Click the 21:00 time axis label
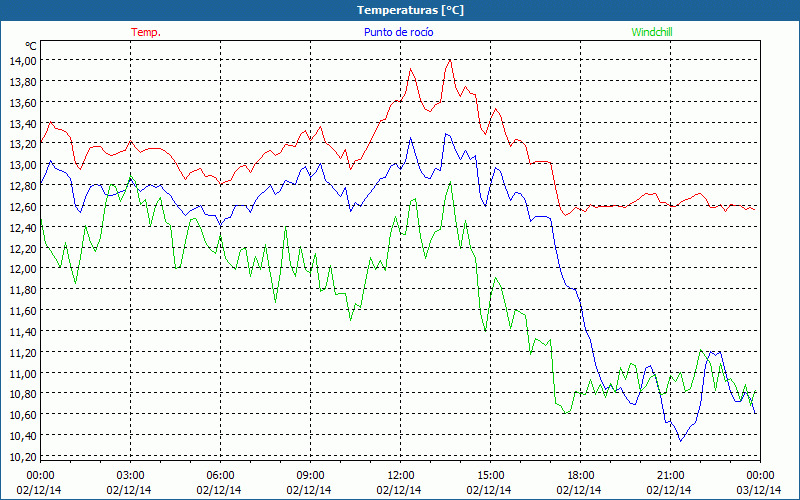The height and width of the screenshot is (500, 800). point(670,476)
